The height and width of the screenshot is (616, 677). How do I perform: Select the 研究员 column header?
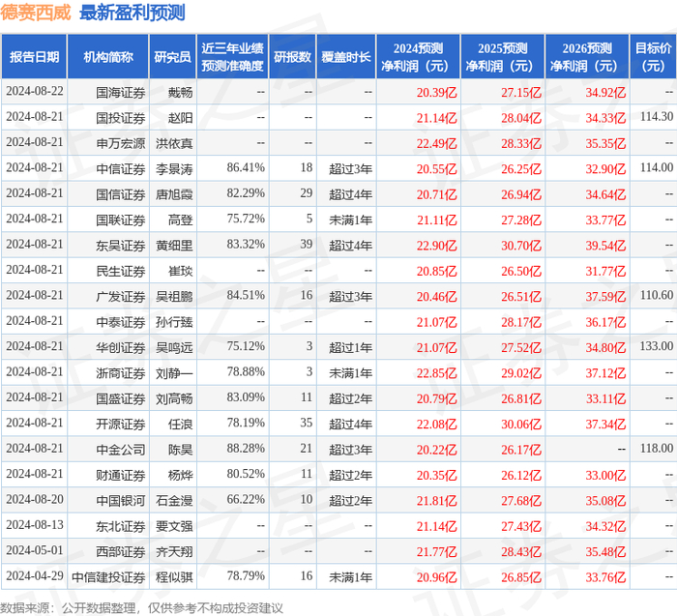(173, 56)
